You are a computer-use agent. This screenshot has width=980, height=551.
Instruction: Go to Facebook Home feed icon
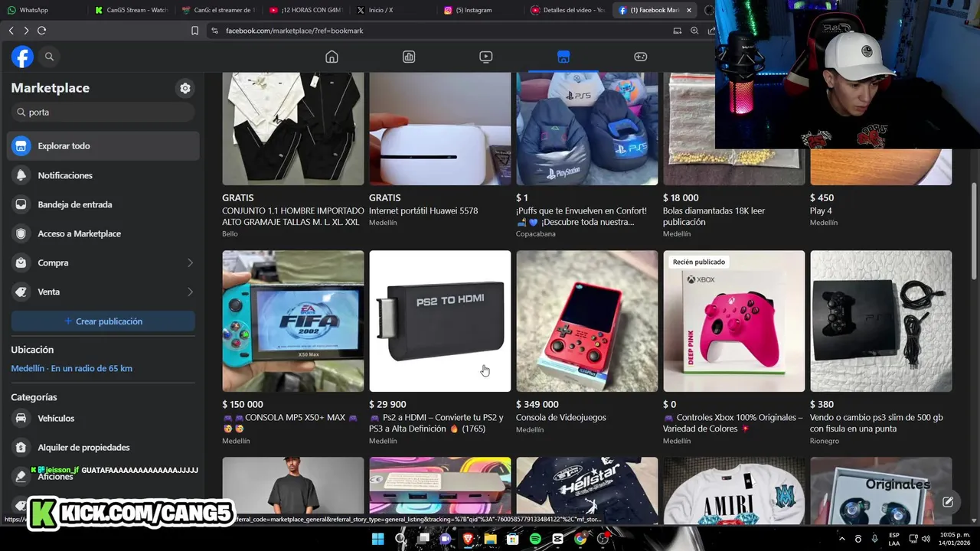332,57
